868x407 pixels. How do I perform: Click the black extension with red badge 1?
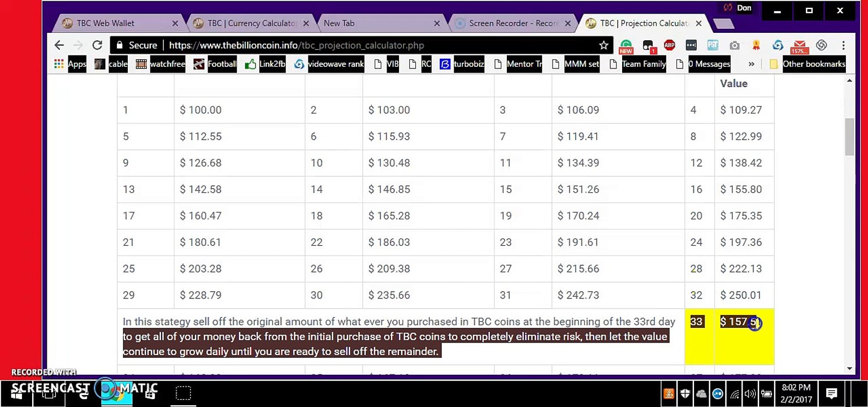[x=648, y=46]
